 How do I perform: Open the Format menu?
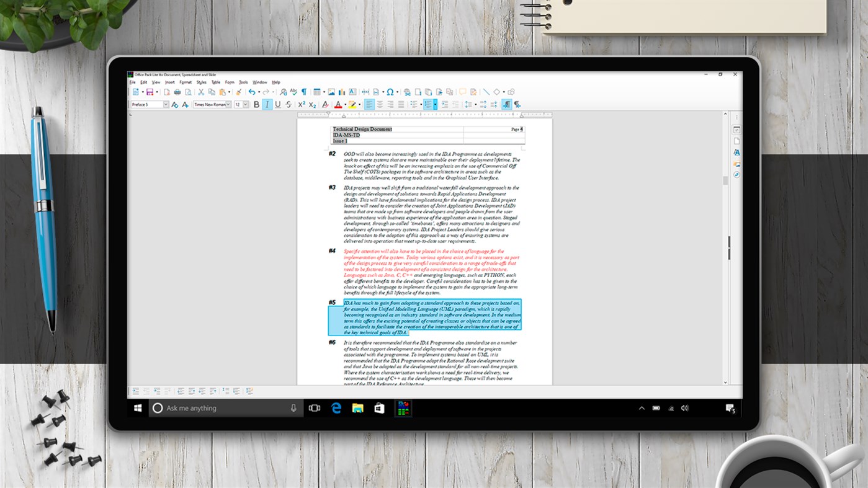point(185,82)
